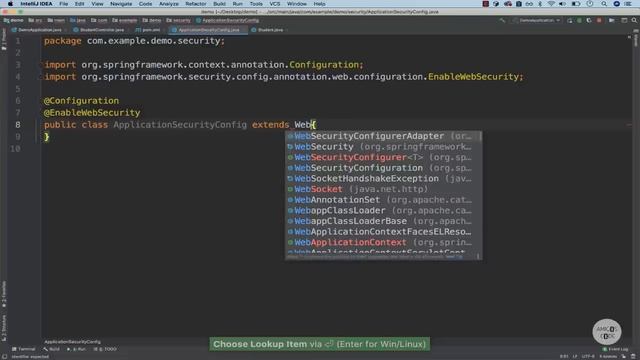Open the File menu
Image resolution: width=640 pixels, height=360 pixels.
64,4
